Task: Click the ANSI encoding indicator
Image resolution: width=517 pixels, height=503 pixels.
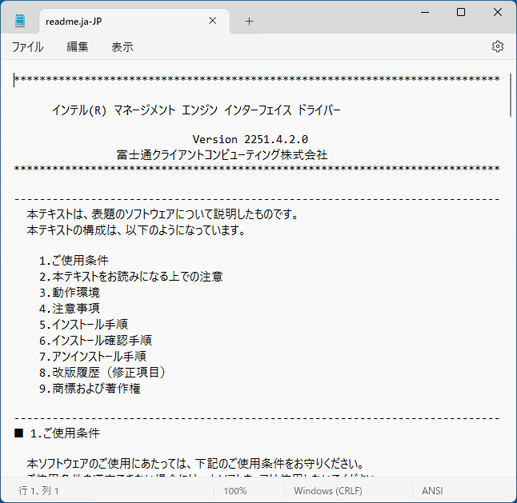Action: click(432, 491)
